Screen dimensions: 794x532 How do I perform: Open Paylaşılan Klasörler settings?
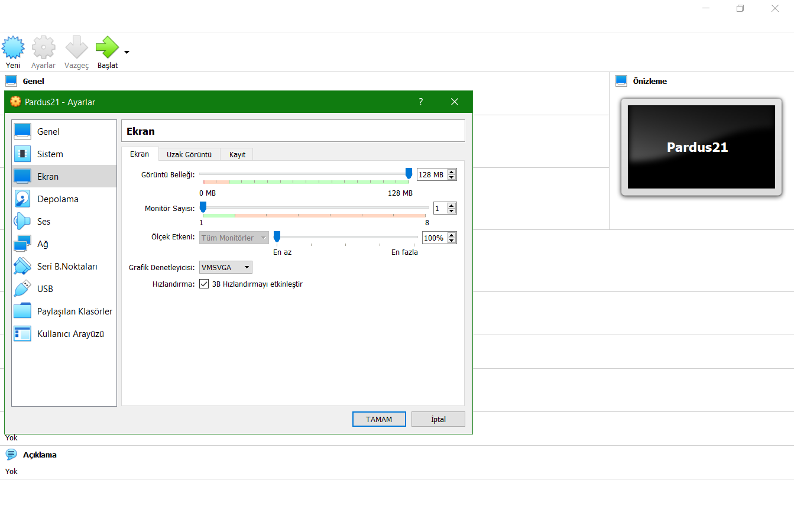(x=64, y=311)
